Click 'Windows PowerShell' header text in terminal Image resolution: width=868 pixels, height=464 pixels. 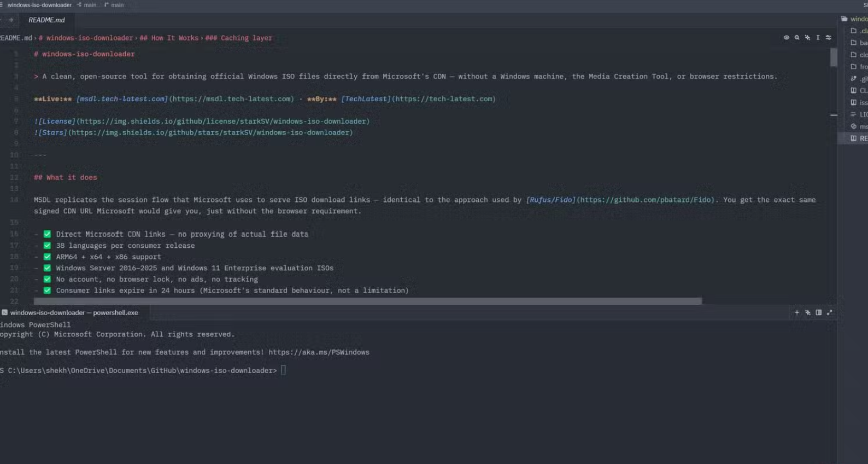36,325
